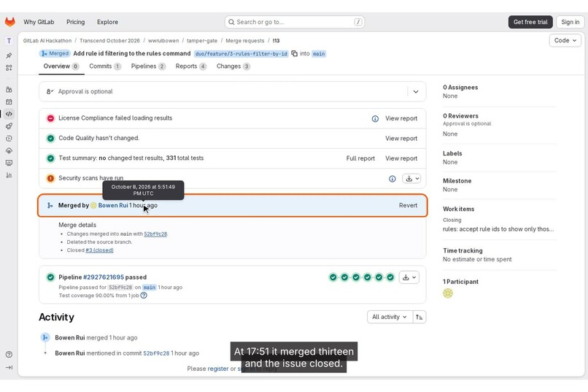Switch to the Commits tab
This screenshot has height=392, width=588.
coord(105,66)
